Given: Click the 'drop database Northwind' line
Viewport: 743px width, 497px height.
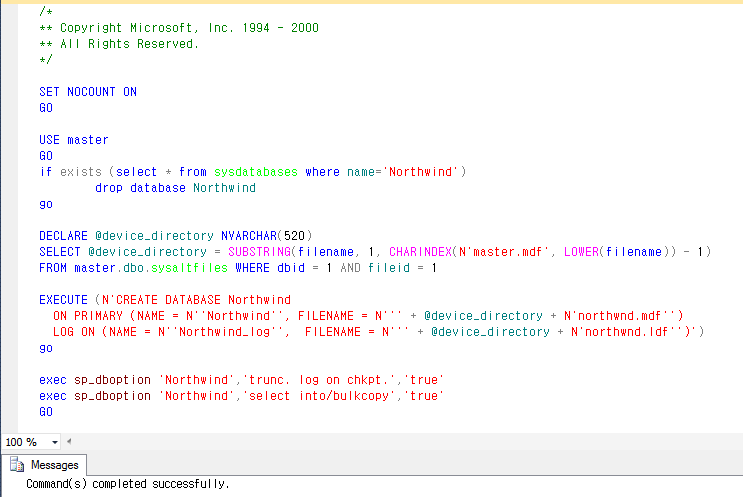Looking at the screenshot, I should pos(175,188).
